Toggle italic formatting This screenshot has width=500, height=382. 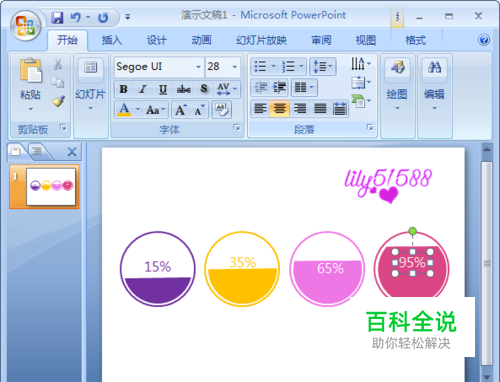coord(143,89)
